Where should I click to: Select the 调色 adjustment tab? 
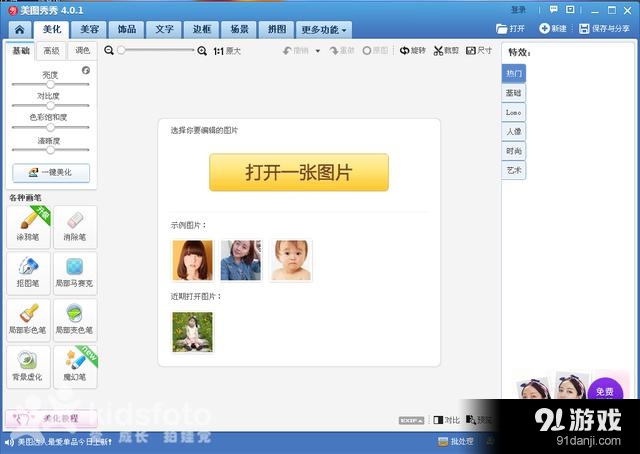(82, 51)
